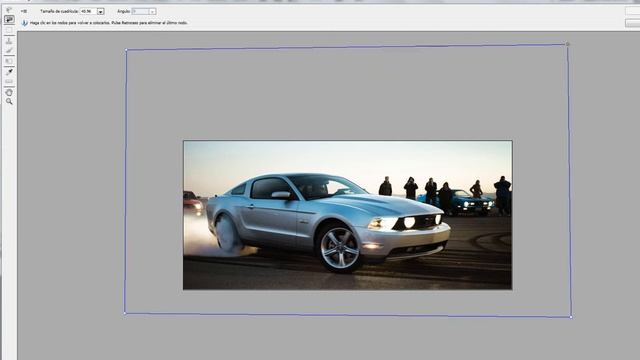This screenshot has height=360, width=640.
Task: Open the Vanishing Point settings flyout menu
Action: coord(24,11)
